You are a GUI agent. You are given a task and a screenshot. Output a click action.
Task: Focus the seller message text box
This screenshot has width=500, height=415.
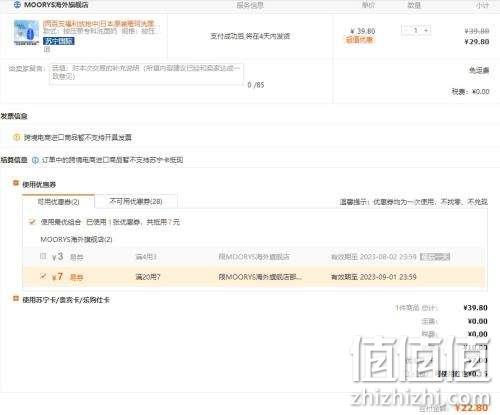point(146,74)
